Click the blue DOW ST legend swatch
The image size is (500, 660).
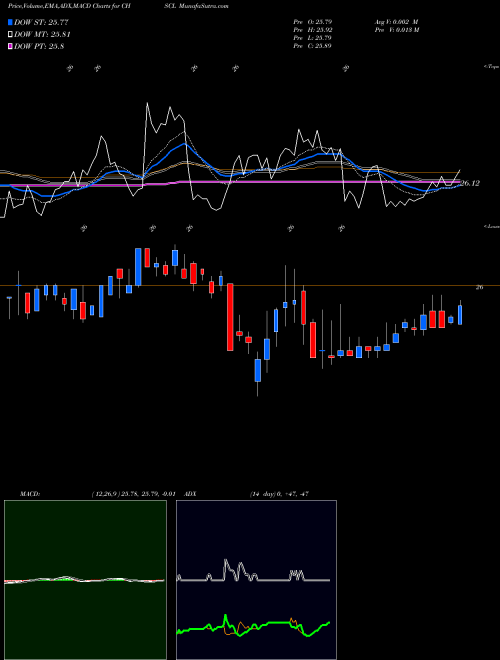point(11,22)
